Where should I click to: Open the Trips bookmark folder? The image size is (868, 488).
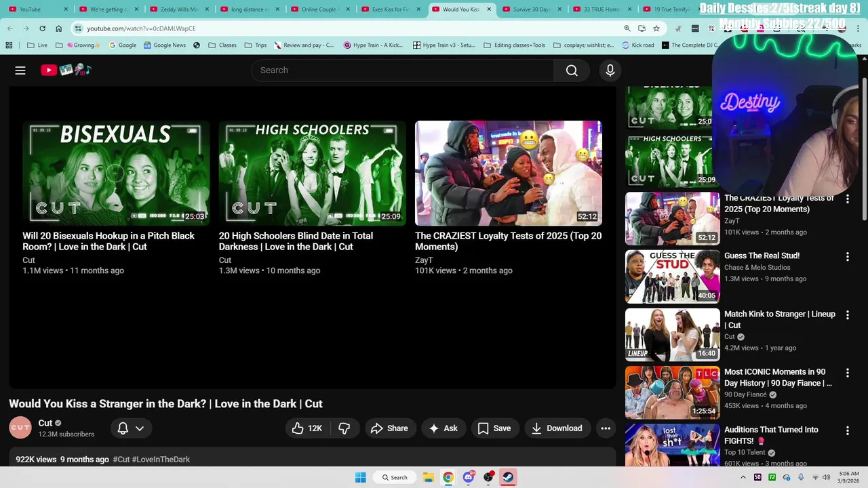pyautogui.click(x=256, y=45)
